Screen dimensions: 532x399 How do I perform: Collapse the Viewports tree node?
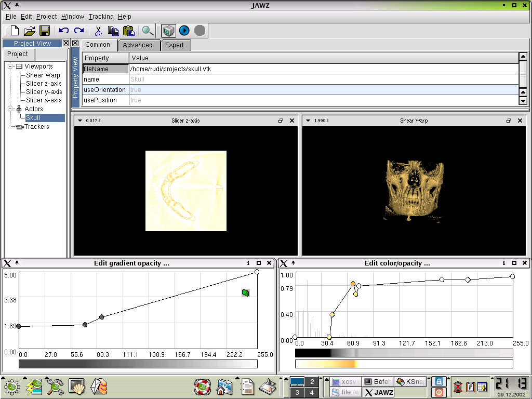[x=10, y=66]
